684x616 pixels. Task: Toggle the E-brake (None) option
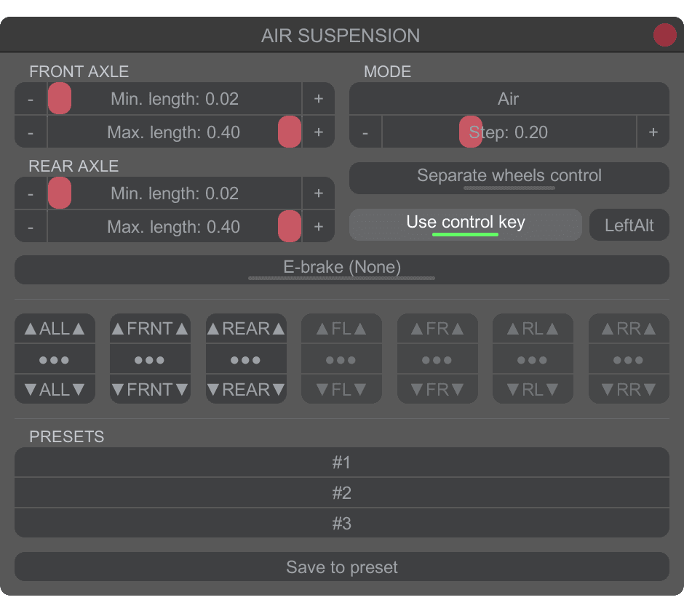coord(341,269)
